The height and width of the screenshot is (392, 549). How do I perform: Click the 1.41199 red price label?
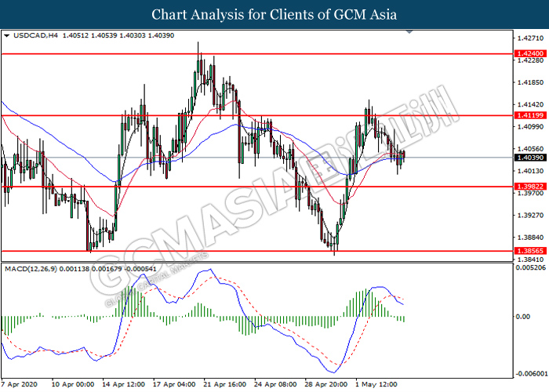(x=530, y=115)
